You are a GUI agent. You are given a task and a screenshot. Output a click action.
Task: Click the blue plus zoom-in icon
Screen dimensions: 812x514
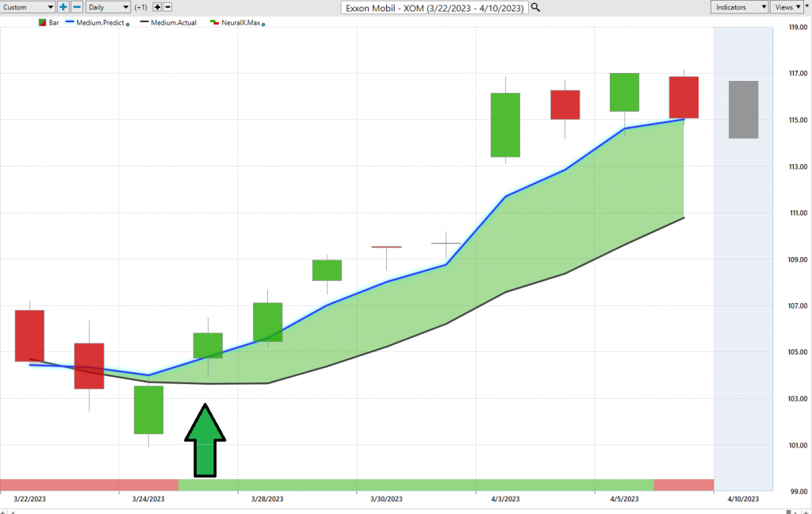click(63, 7)
